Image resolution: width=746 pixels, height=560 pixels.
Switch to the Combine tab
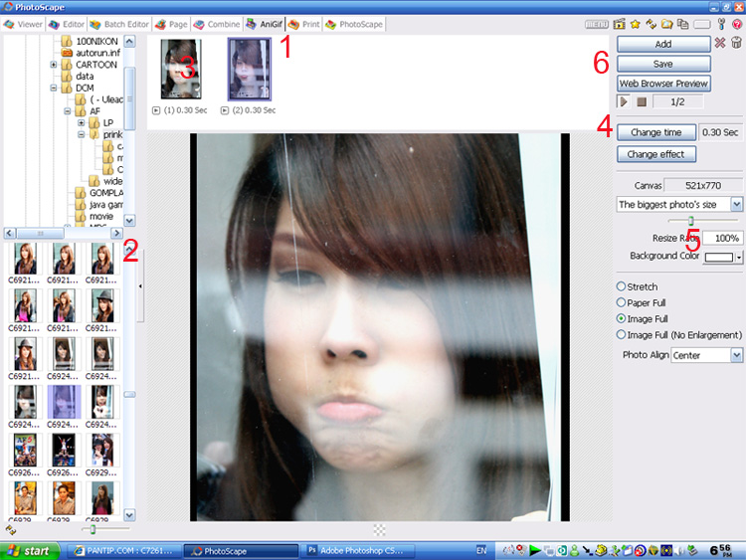click(217, 24)
